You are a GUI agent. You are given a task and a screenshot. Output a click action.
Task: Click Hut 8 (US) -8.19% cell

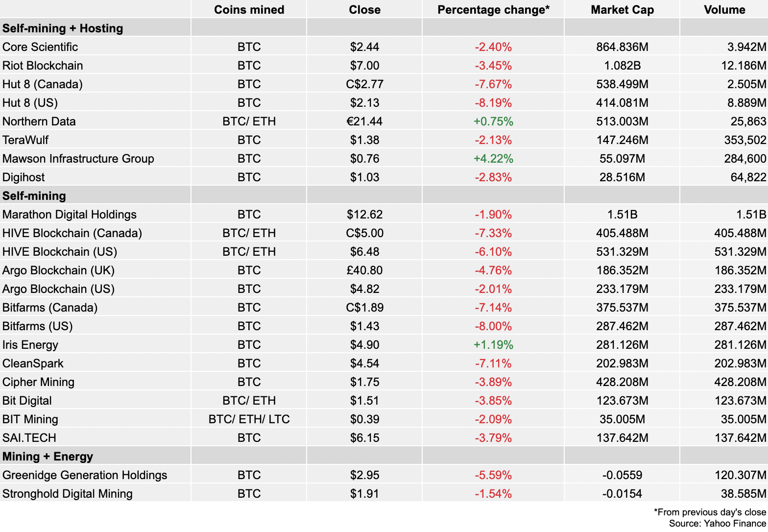493,103
